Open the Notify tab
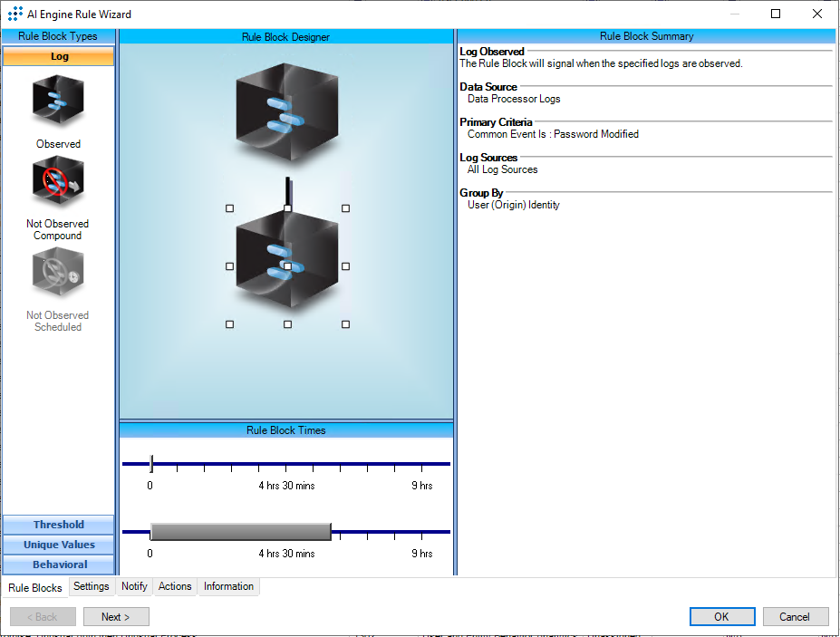840x637 pixels. point(134,586)
